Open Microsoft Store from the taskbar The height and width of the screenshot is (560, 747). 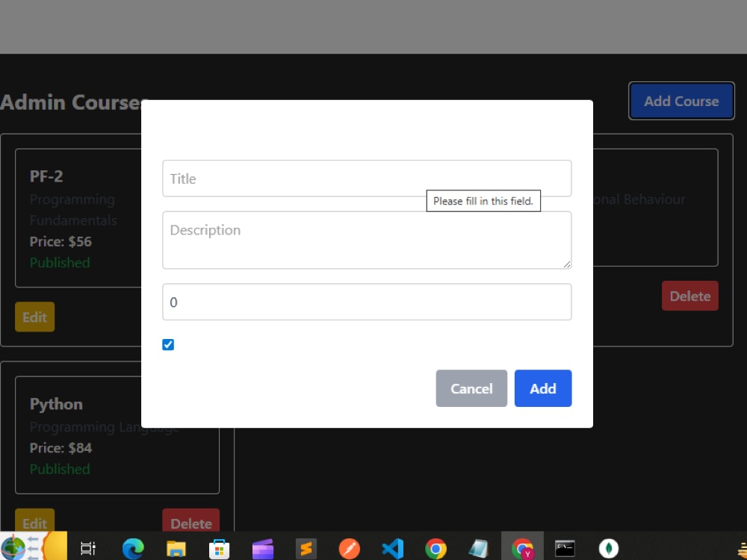[x=219, y=549]
